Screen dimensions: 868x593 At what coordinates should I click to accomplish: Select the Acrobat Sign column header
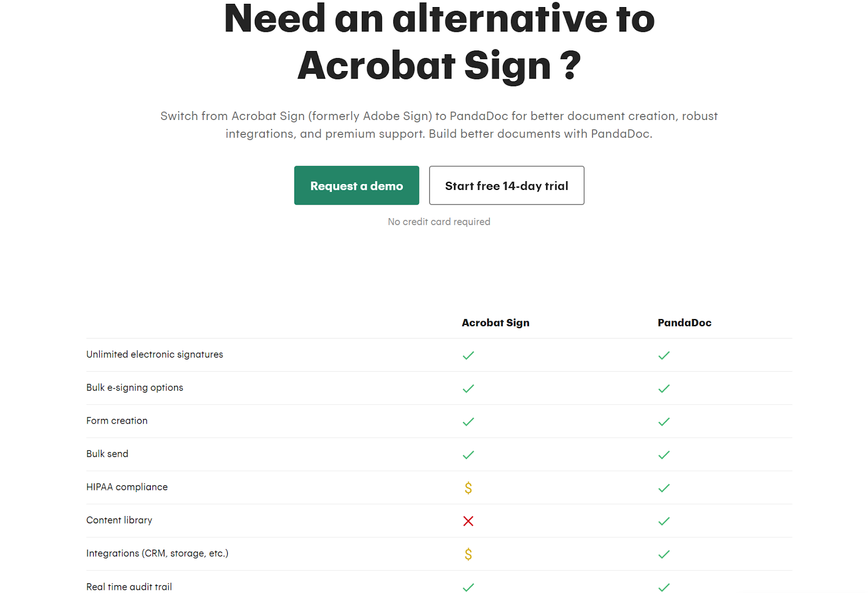click(x=495, y=322)
